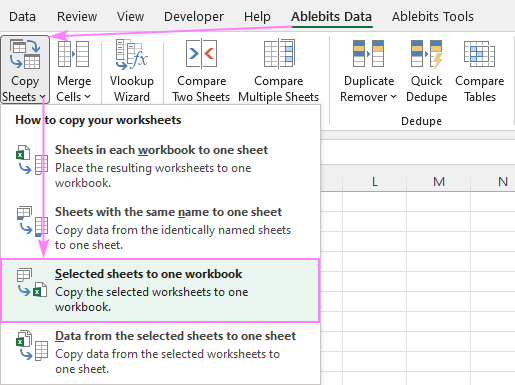This screenshot has width=515, height=385.
Task: Choose Sheets with the same name to one sheet
Action: point(160,228)
